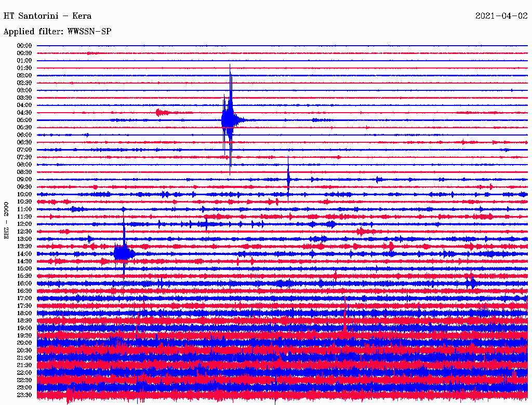Click the '17:30' time label
Viewport: 532px width, 405px height.
point(24,306)
